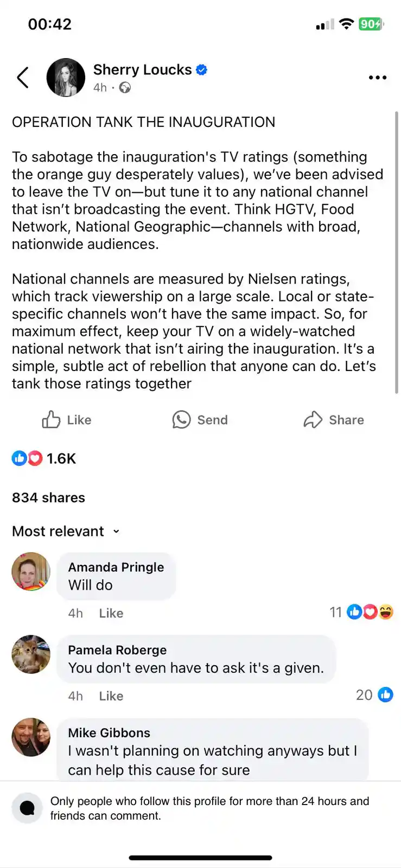Screen dimensions: 401x868
Task: View the 1.6K post reactions
Action: click(44, 458)
